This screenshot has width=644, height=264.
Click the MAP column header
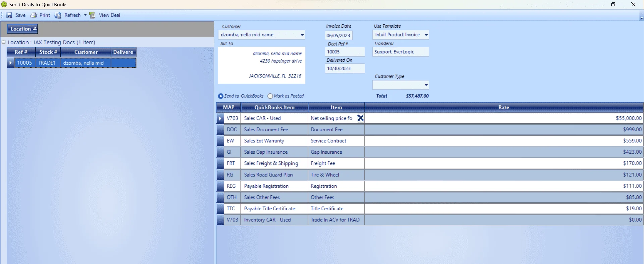tap(229, 107)
